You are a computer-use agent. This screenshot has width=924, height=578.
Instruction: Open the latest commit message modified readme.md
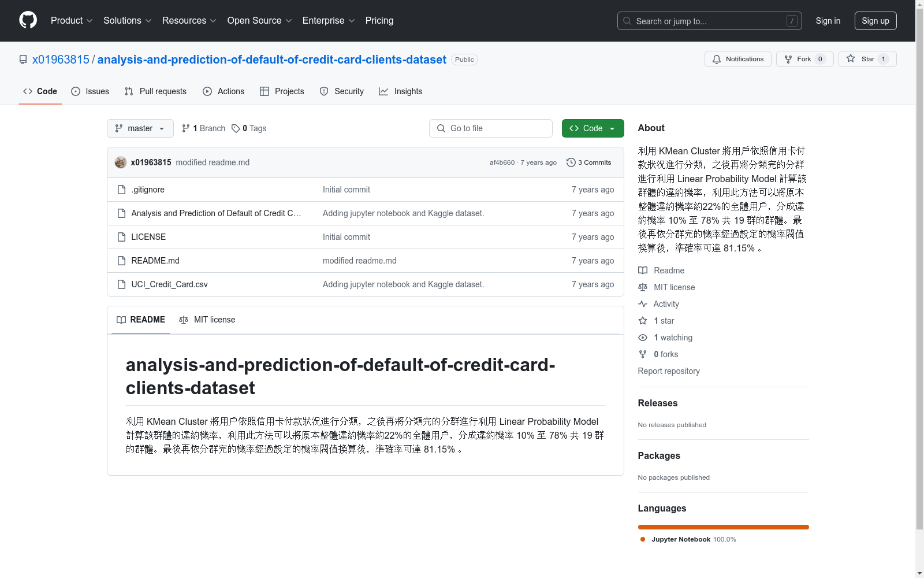point(213,162)
